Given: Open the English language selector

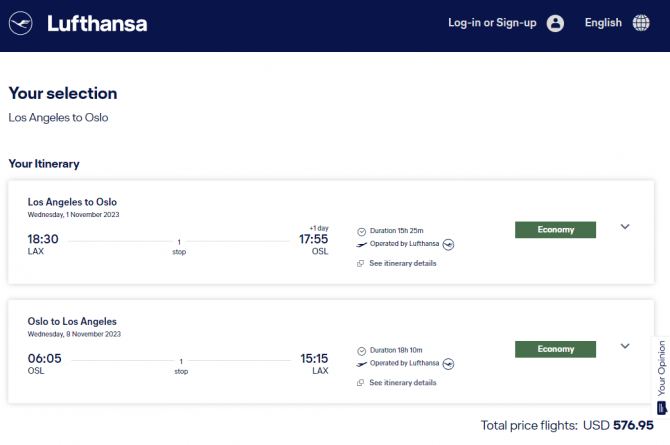Looking at the screenshot, I should (x=603, y=23).
